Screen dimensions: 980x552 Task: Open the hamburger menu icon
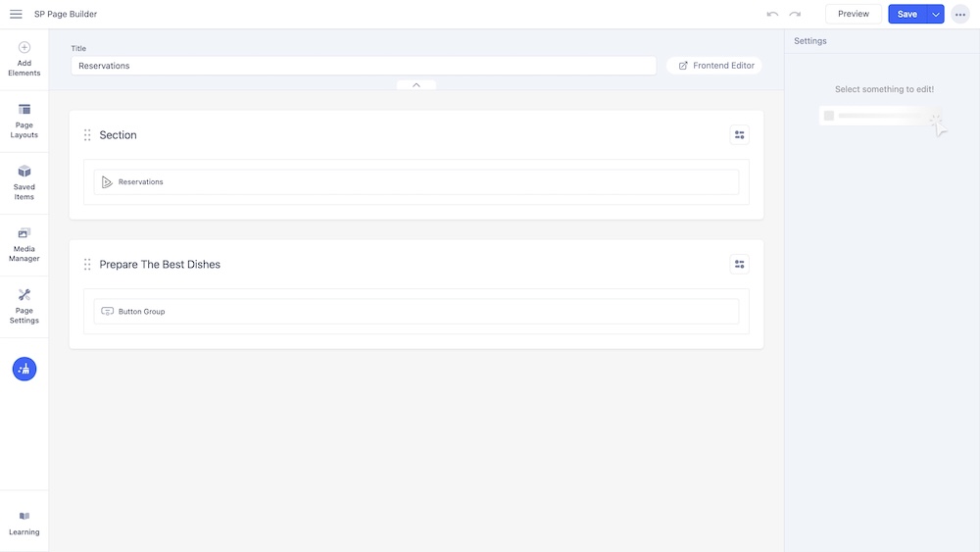coord(16,14)
